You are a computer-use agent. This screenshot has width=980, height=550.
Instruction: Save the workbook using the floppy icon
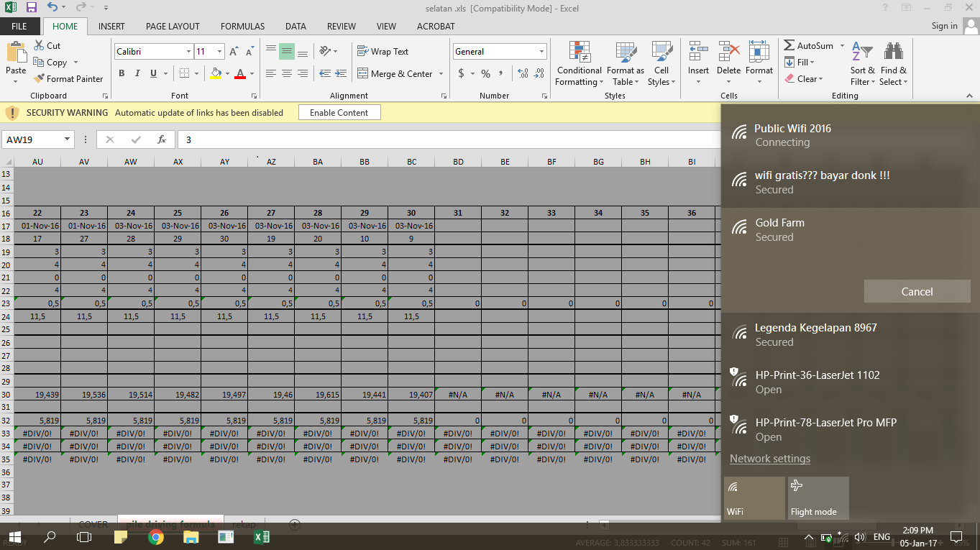(31, 8)
